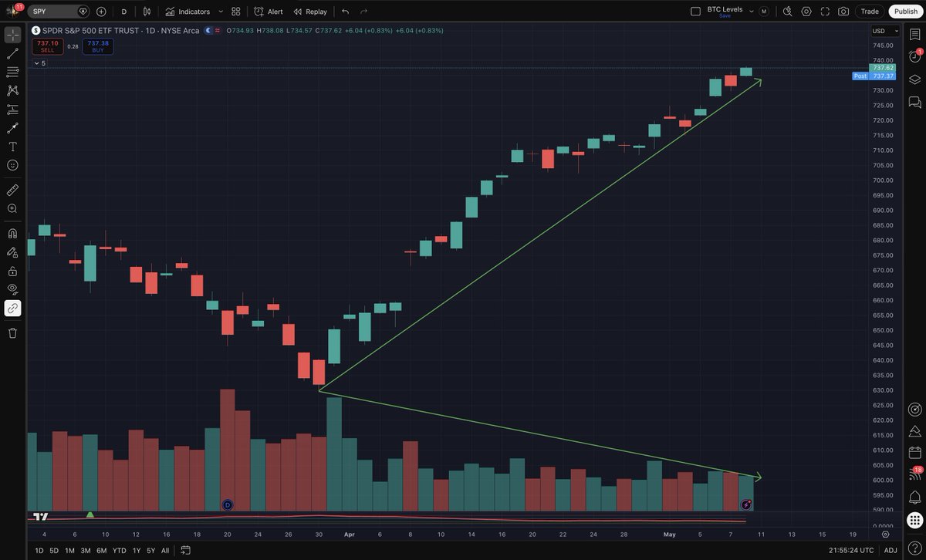The width and height of the screenshot is (926, 560).
Task: Select the brush drawing tool
Action: 12,128
